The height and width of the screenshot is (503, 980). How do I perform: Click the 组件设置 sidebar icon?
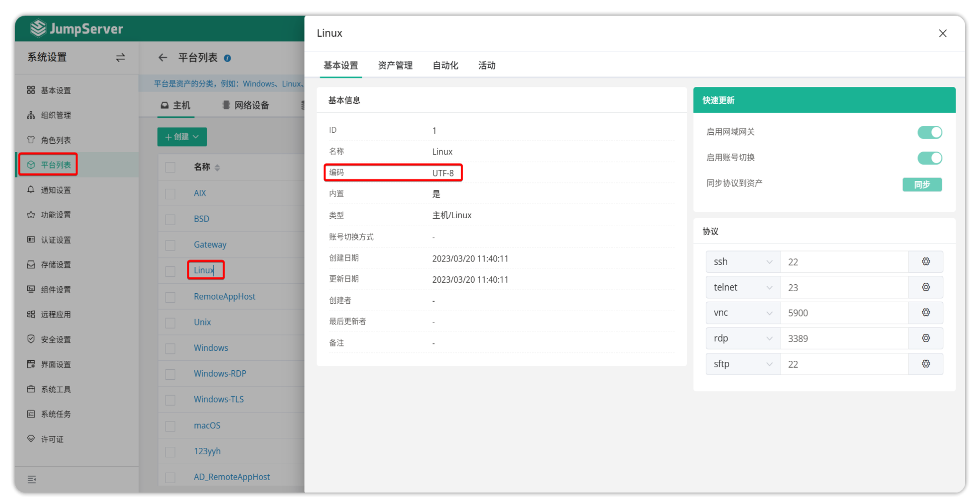click(31, 289)
